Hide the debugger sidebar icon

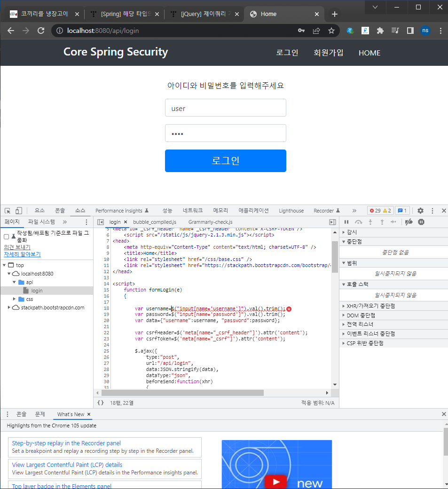[333, 222]
